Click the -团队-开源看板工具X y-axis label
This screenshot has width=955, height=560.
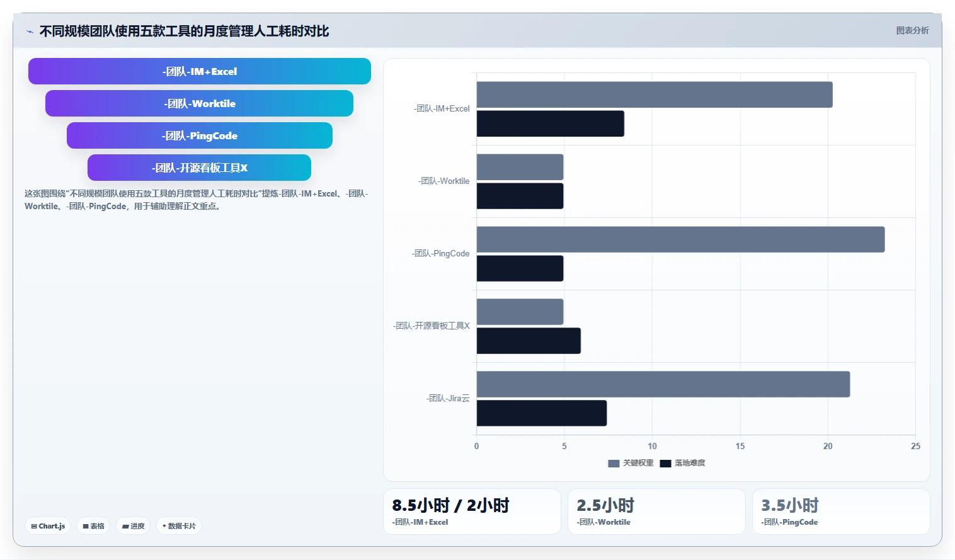432,326
